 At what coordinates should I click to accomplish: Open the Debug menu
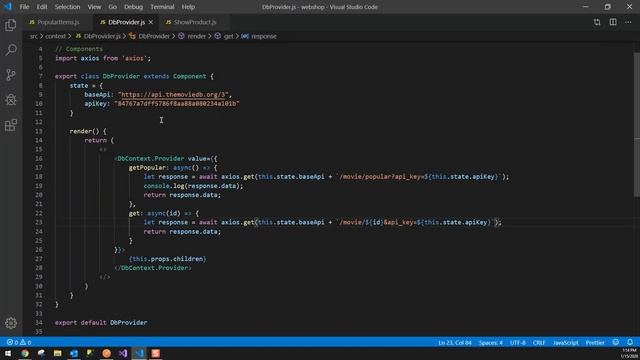(x=133, y=7)
